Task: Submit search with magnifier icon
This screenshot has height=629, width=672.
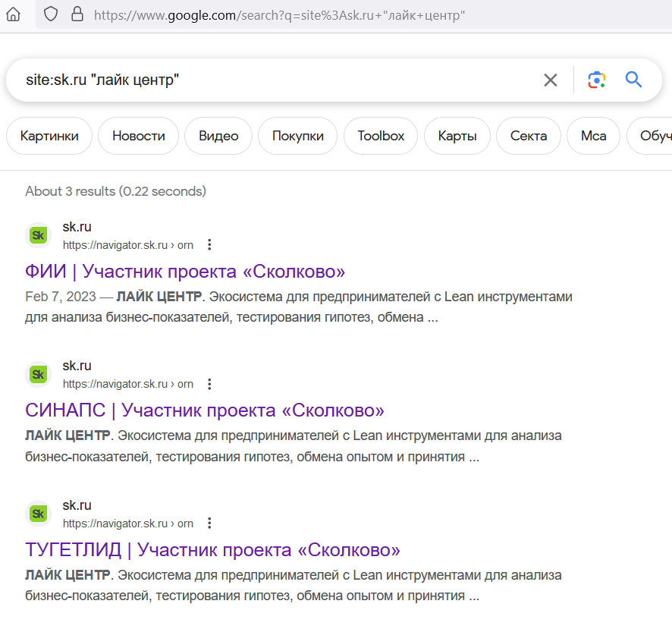Action: 633,80
